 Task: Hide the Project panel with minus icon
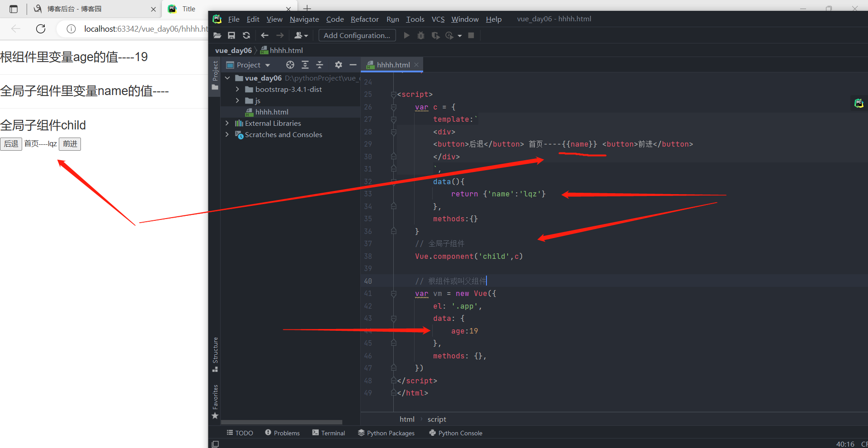(x=353, y=65)
